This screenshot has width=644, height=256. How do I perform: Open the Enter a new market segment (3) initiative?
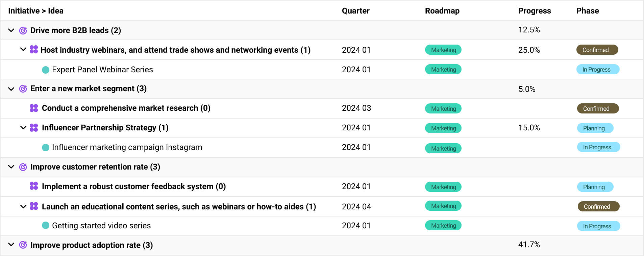[89, 88]
